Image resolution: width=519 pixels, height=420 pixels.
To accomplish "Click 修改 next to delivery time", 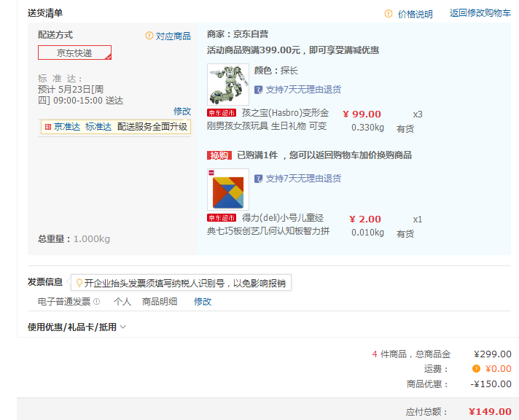I will click(182, 112).
